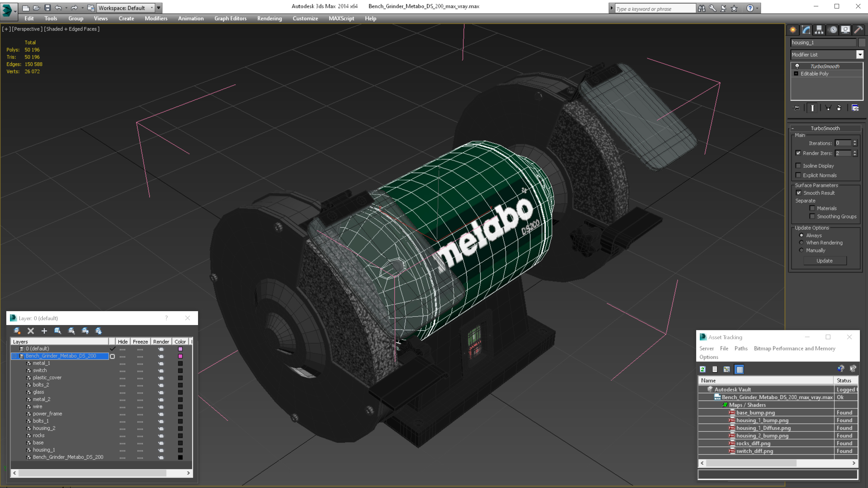Image resolution: width=868 pixels, height=488 pixels.
Task: Collapse the Bench_Grinder_Metabo_DS_200 layer tree
Action: pos(14,356)
